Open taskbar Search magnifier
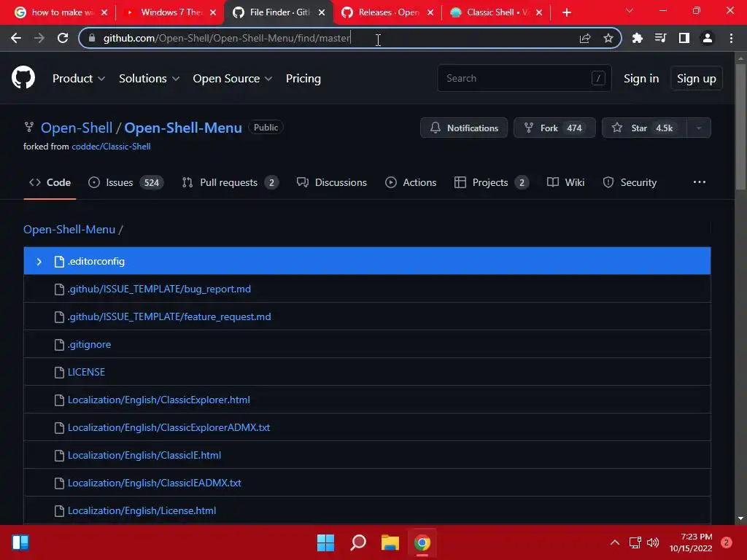747x560 pixels. (x=358, y=542)
